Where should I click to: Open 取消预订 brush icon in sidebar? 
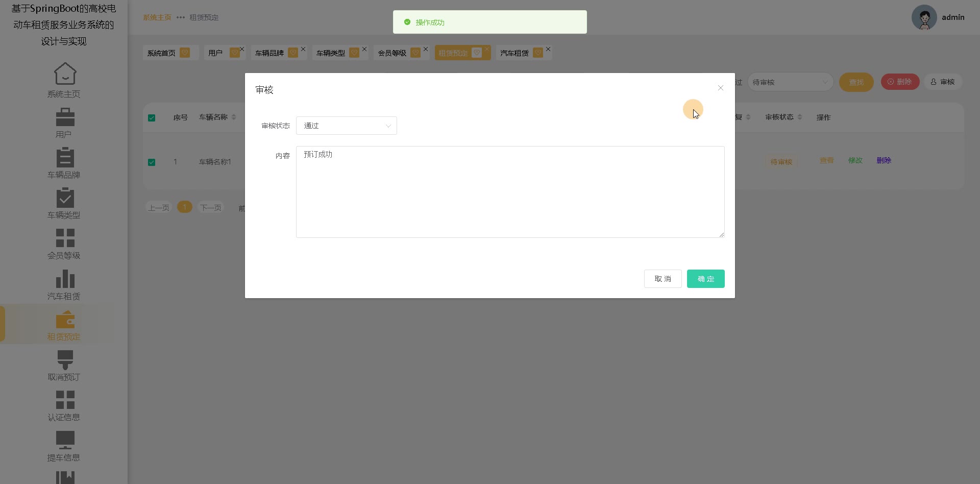click(65, 359)
